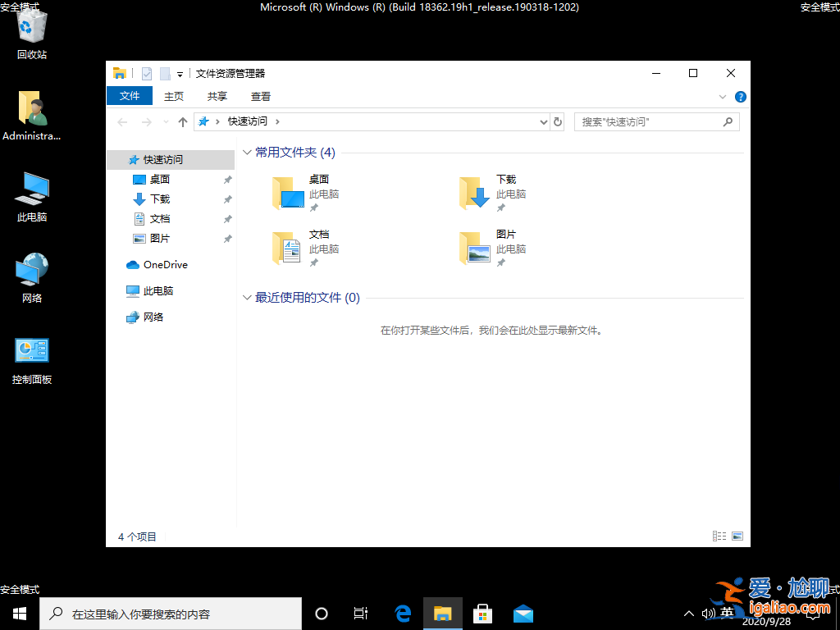Screen dimensions: 840x630
Task: Expand the 最近使用的文件 section
Action: 246,298
